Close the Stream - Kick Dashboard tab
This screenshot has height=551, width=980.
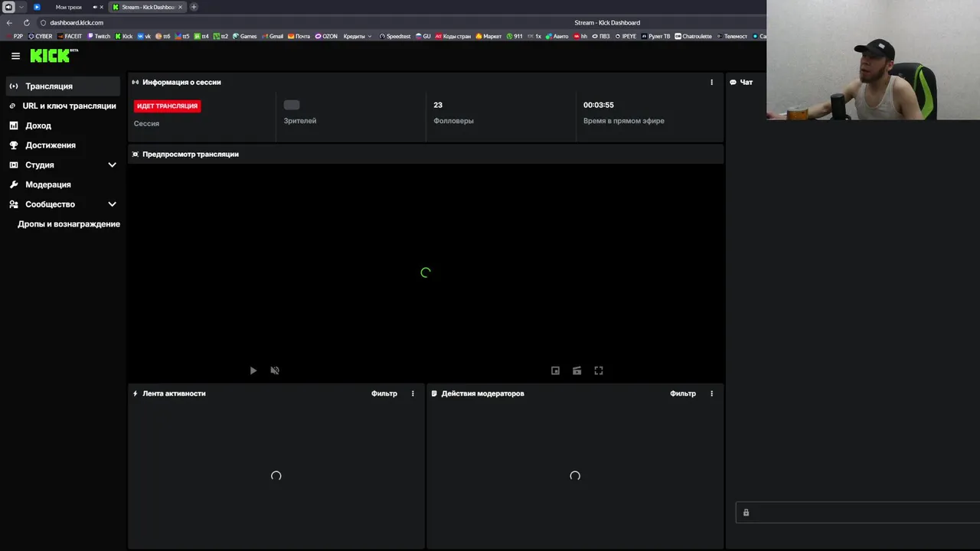click(181, 7)
